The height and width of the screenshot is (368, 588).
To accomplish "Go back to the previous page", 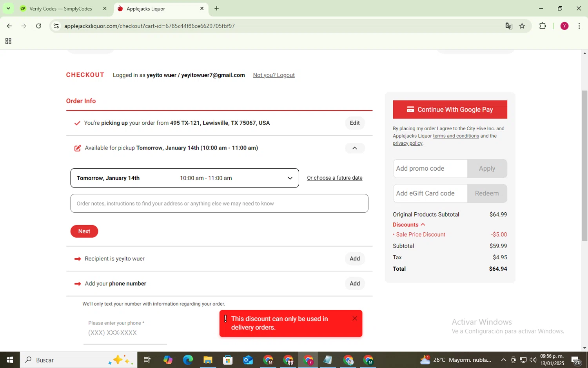I will 9,26.
